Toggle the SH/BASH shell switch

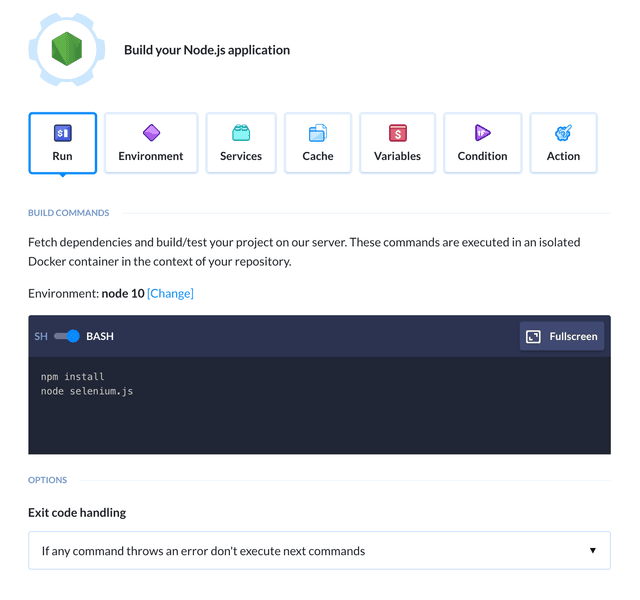tap(67, 336)
